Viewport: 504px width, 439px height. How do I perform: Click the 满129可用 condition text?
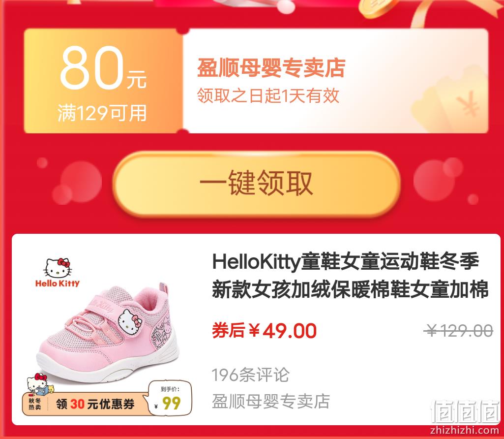102,113
